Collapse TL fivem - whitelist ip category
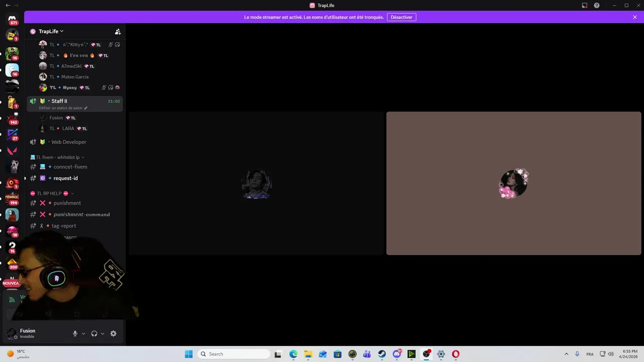This screenshot has width=644, height=362. click(x=57, y=157)
